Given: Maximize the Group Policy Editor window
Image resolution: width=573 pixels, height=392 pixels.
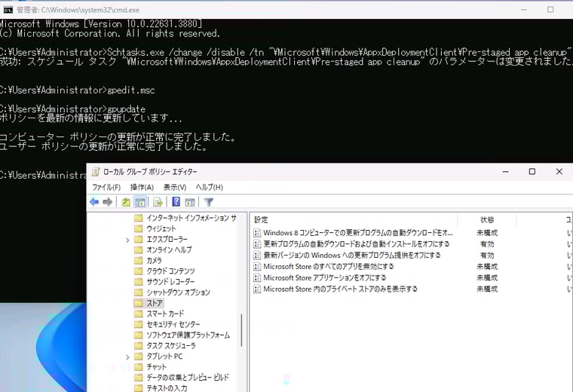Looking at the screenshot, I should [x=532, y=171].
